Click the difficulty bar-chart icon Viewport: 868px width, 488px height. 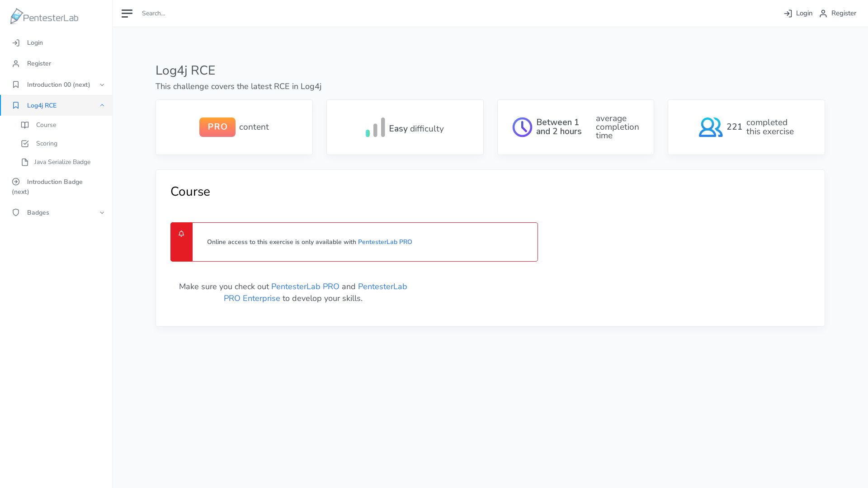[x=375, y=127]
